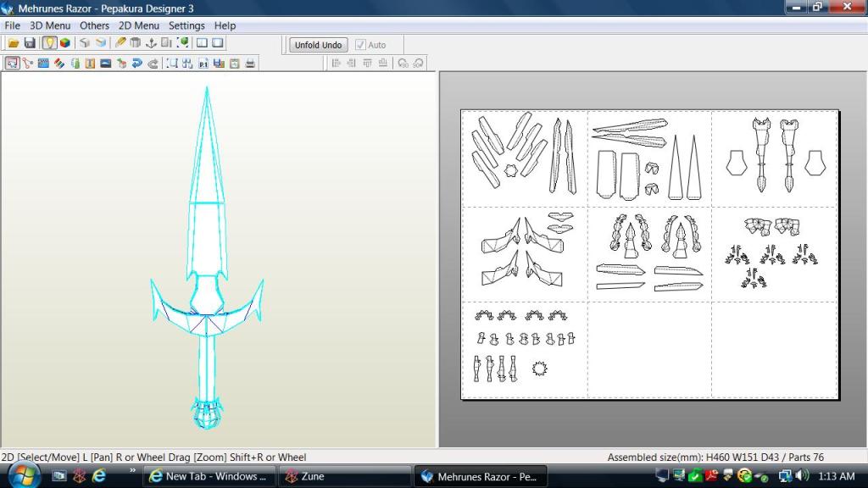Image resolution: width=868 pixels, height=488 pixels.
Task: Select the orange Input Text tool
Action: click(90, 63)
